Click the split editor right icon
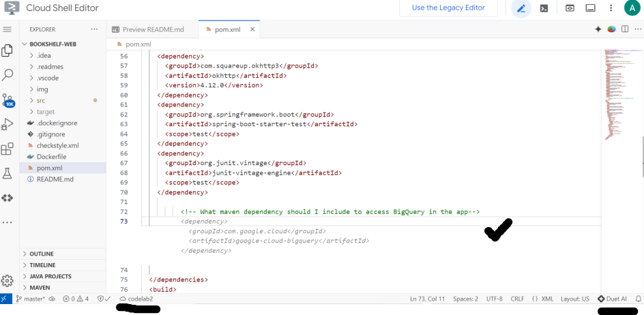The height and width of the screenshot is (315, 644). click(624, 29)
